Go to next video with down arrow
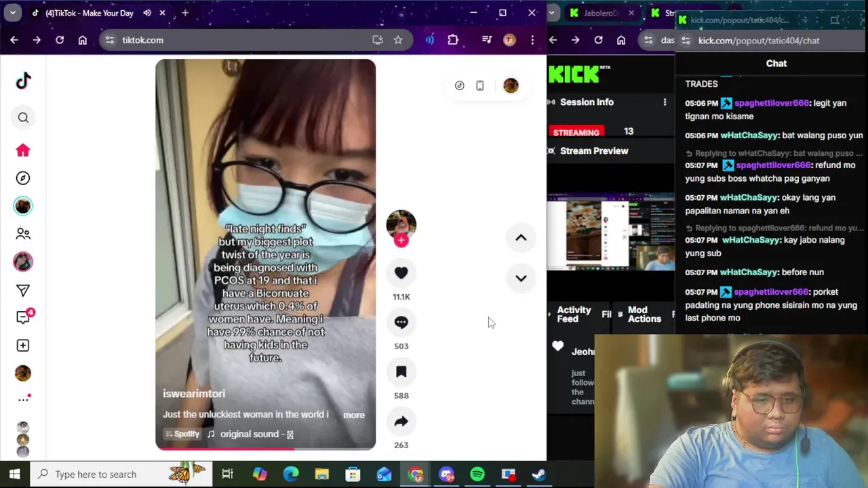 [521, 278]
